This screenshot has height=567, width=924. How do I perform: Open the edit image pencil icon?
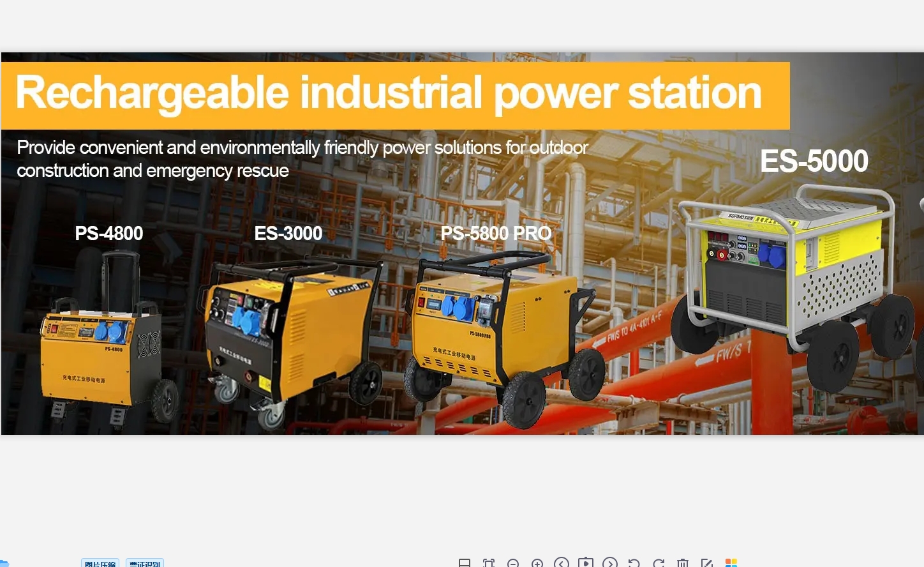707,563
